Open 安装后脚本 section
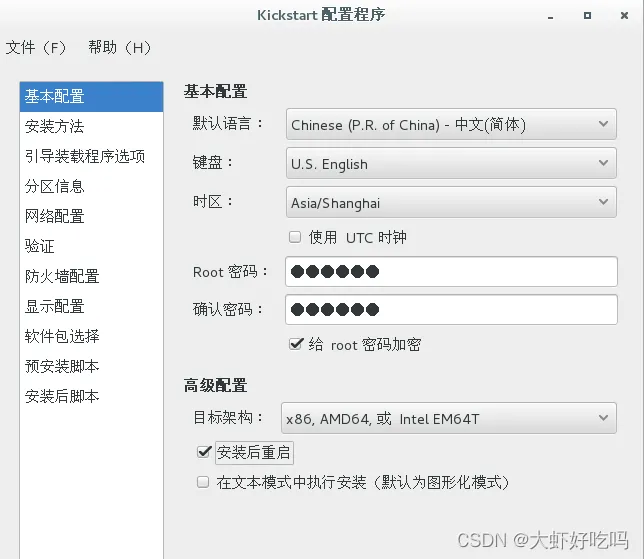644x559 pixels. tap(91, 396)
